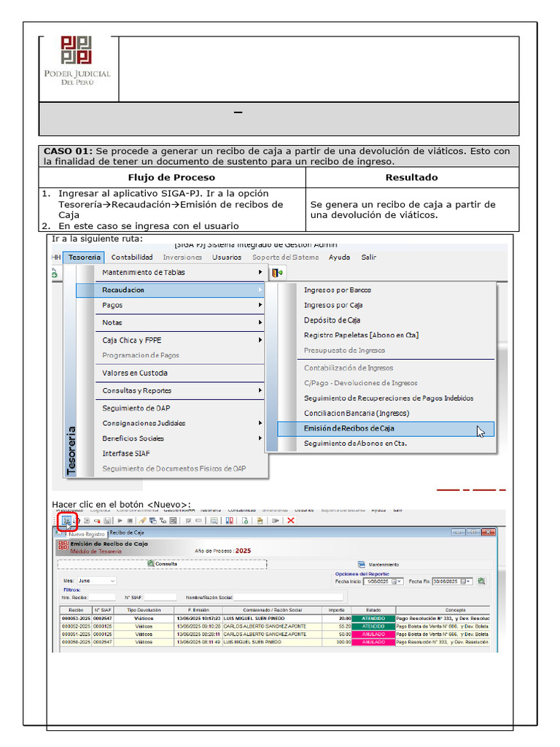
Task: Click the Concepto column header
Action: (443, 611)
